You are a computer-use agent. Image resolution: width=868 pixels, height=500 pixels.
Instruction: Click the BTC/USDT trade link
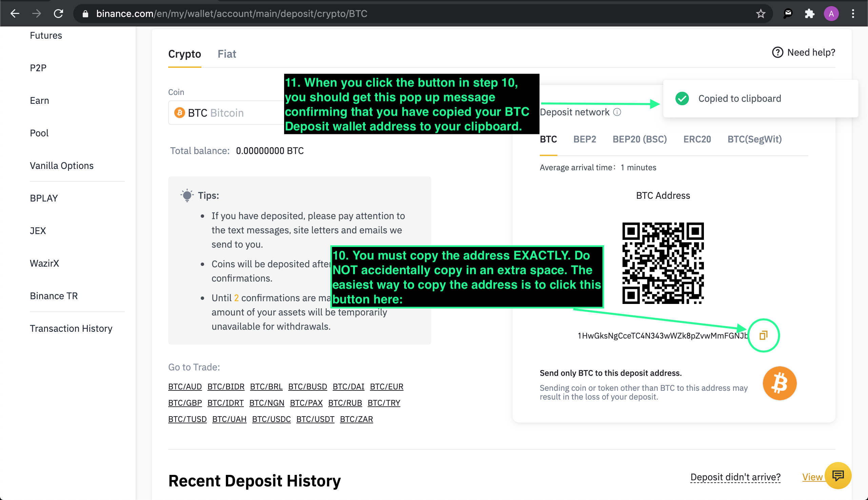[x=315, y=419]
